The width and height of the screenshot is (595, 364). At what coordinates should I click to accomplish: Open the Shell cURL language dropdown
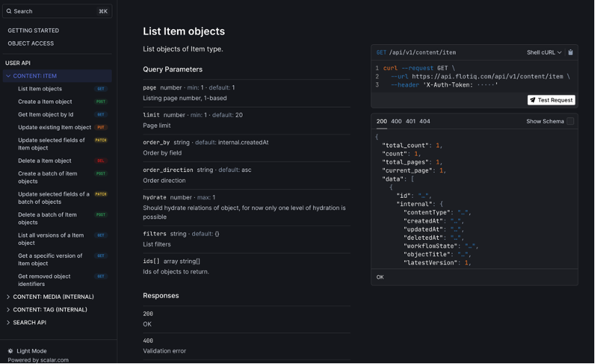(x=544, y=53)
